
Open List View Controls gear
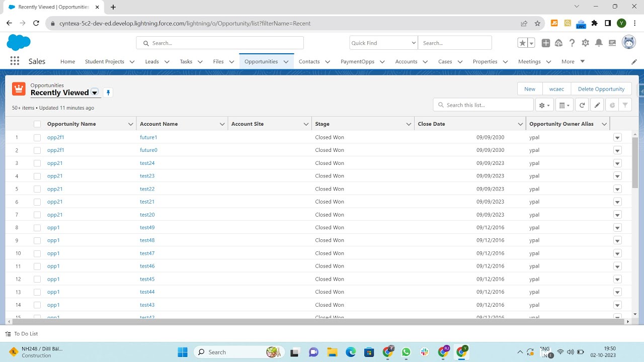[544, 105]
